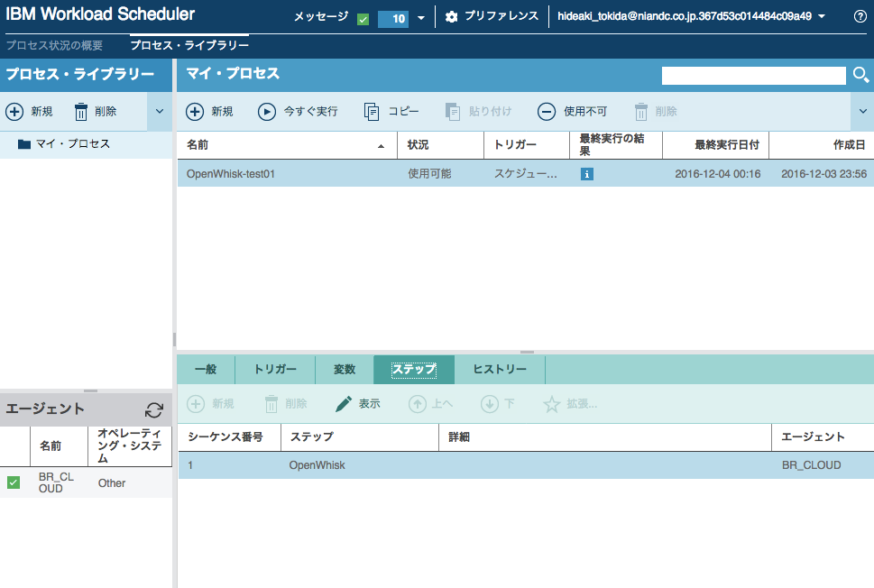
Task: Click the down arrow circle icon
Action: [490, 403]
